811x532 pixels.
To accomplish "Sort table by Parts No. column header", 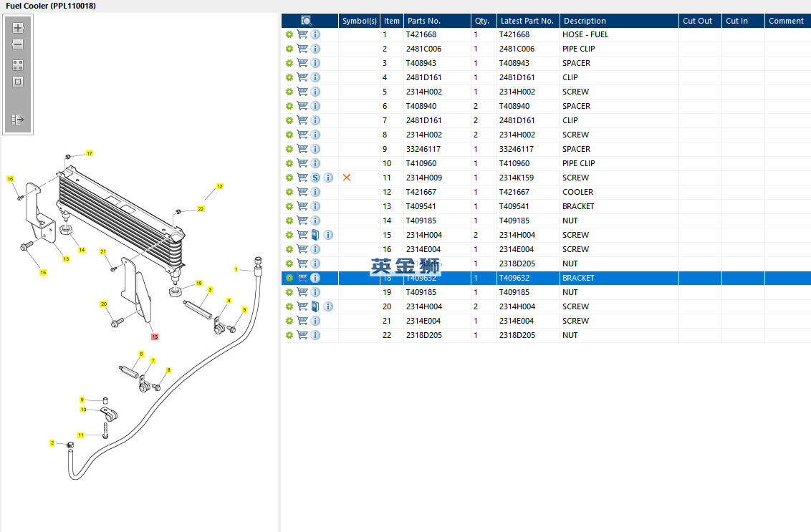I will (x=436, y=21).
